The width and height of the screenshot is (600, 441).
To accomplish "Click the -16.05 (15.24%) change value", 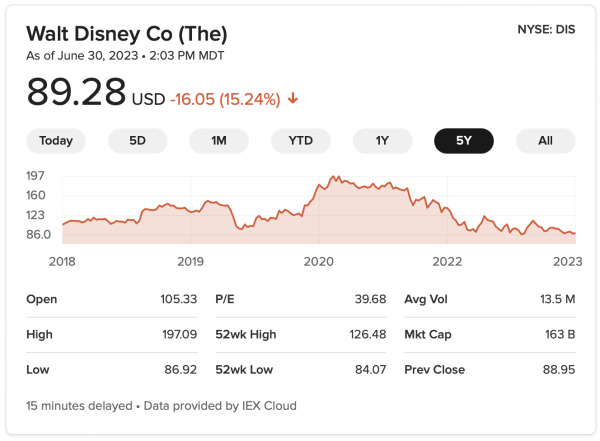I will (x=225, y=99).
